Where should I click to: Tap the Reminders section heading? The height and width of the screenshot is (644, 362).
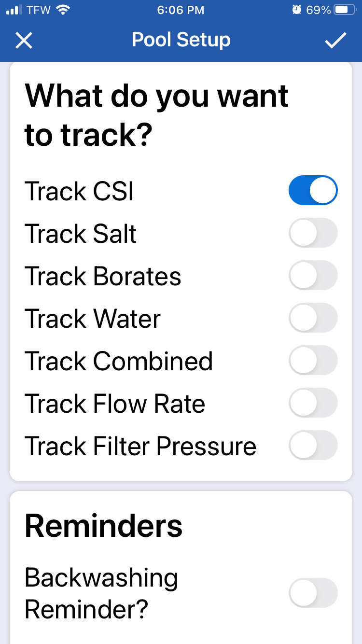coord(104,526)
